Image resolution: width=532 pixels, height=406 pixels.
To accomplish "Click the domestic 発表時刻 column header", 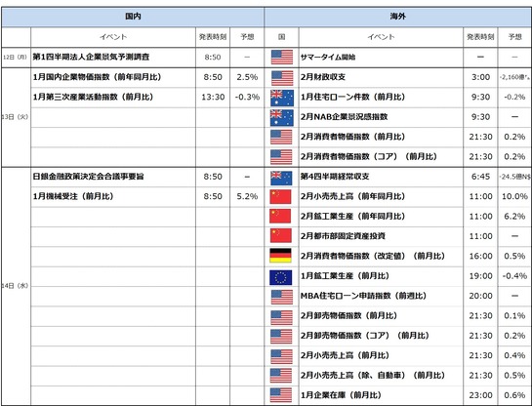I will click(x=213, y=37).
